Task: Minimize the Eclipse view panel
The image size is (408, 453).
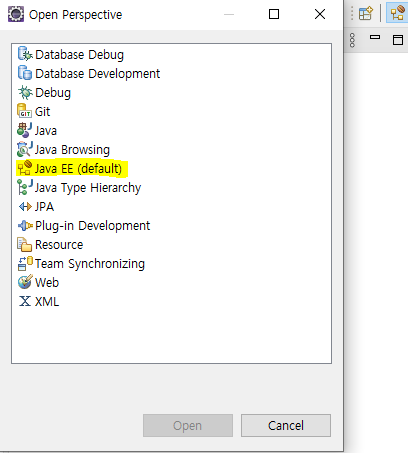Action: [375, 37]
